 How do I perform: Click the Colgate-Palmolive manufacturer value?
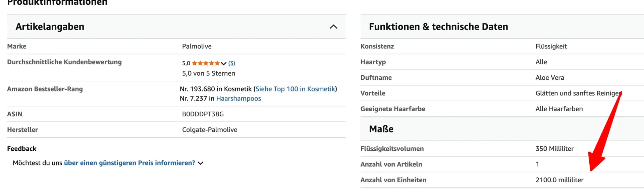click(210, 130)
